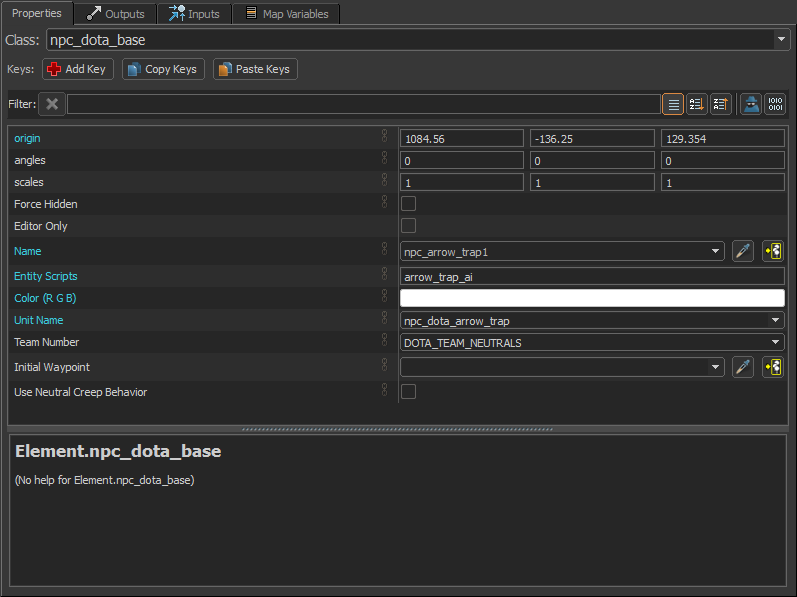Viewport: 797px width, 597px height.
Task: Select entity targeted by Initial Waypoint
Action: [773, 367]
